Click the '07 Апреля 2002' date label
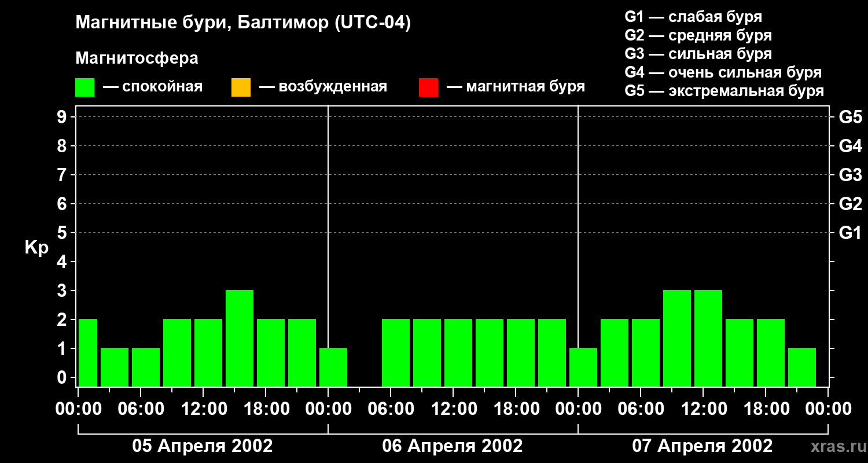This screenshot has width=868, height=463. tap(703, 446)
